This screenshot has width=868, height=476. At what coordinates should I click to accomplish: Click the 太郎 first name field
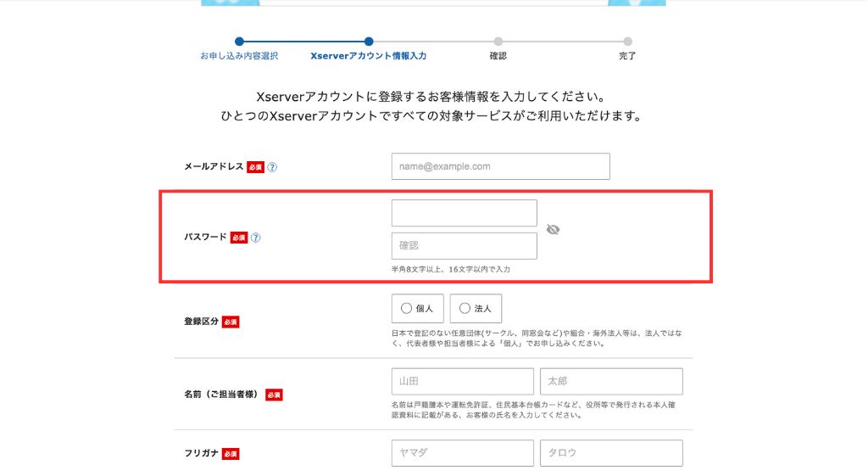point(610,382)
